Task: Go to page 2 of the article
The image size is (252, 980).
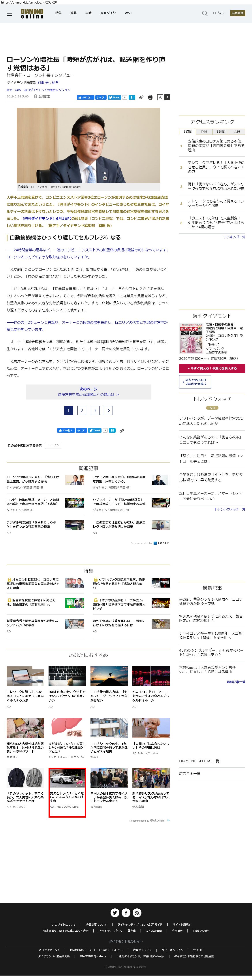Action: tap(82, 410)
